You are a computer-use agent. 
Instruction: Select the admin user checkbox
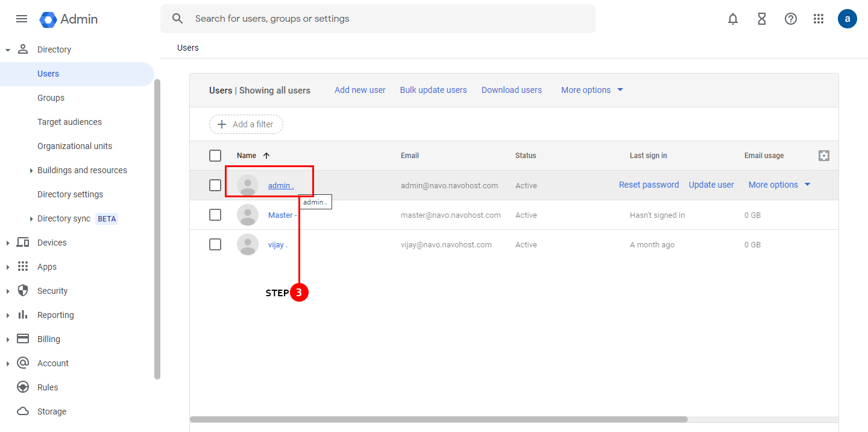pos(215,185)
